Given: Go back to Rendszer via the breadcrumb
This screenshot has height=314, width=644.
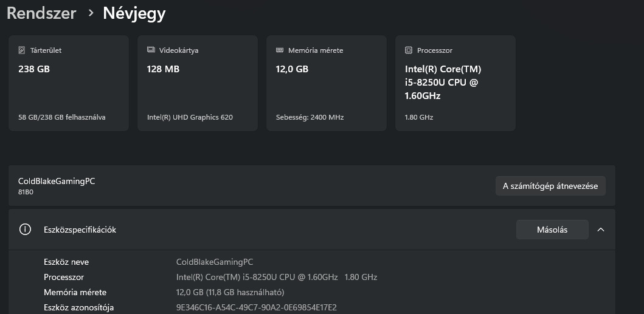Looking at the screenshot, I should click(x=41, y=13).
